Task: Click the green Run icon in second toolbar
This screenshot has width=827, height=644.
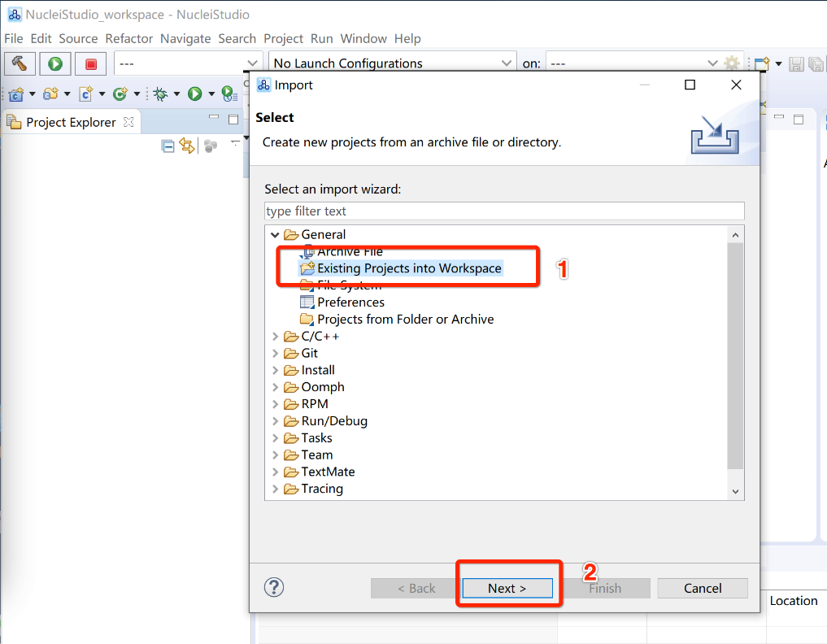Action: coord(195,94)
